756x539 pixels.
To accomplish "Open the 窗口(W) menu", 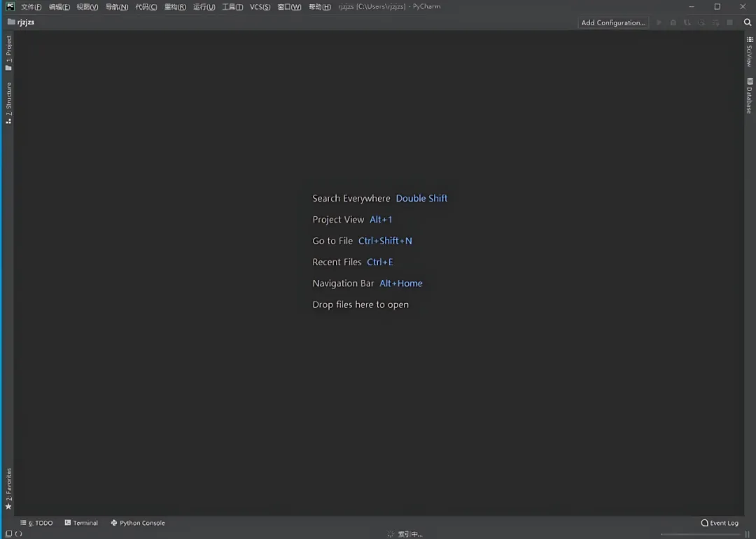I will pyautogui.click(x=289, y=7).
